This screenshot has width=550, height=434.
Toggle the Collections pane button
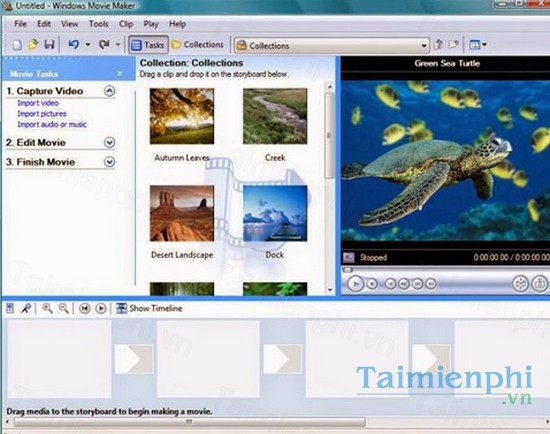198,45
